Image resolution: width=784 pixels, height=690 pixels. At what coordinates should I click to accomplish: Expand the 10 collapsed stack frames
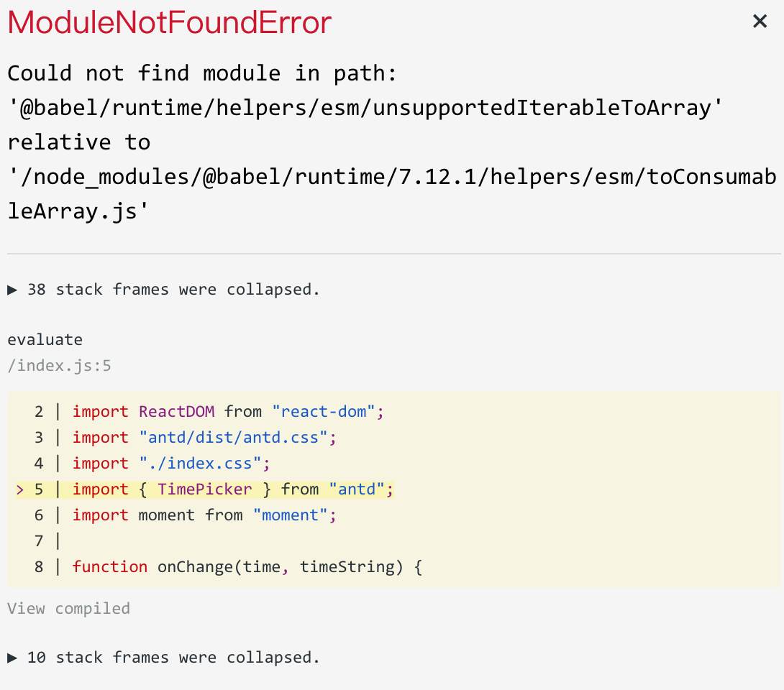(x=163, y=657)
